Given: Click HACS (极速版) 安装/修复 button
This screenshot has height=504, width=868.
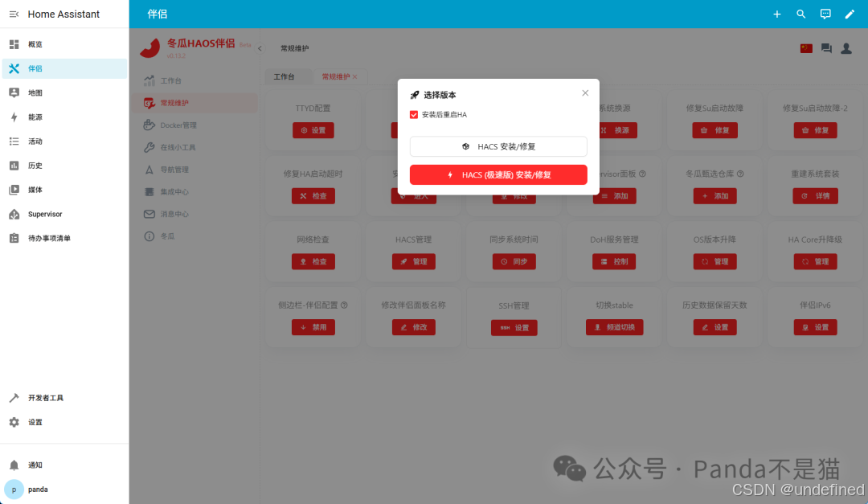Looking at the screenshot, I should tap(498, 175).
